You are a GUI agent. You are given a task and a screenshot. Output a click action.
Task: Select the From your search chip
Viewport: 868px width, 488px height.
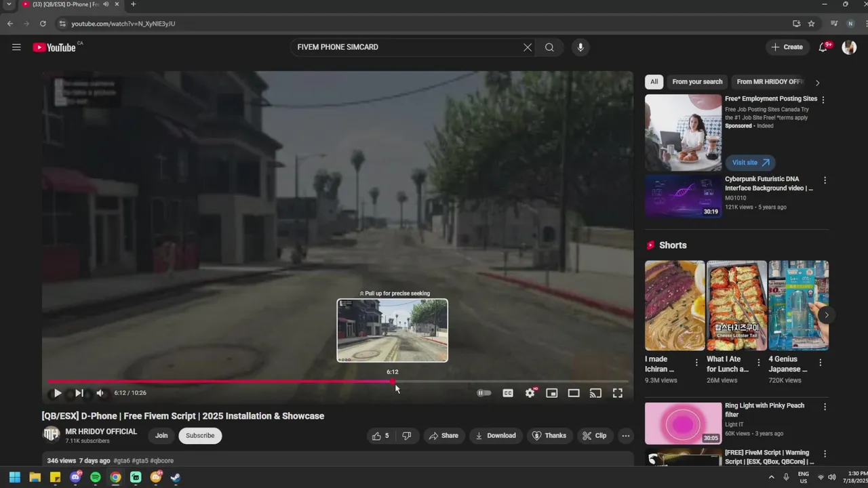tap(697, 82)
